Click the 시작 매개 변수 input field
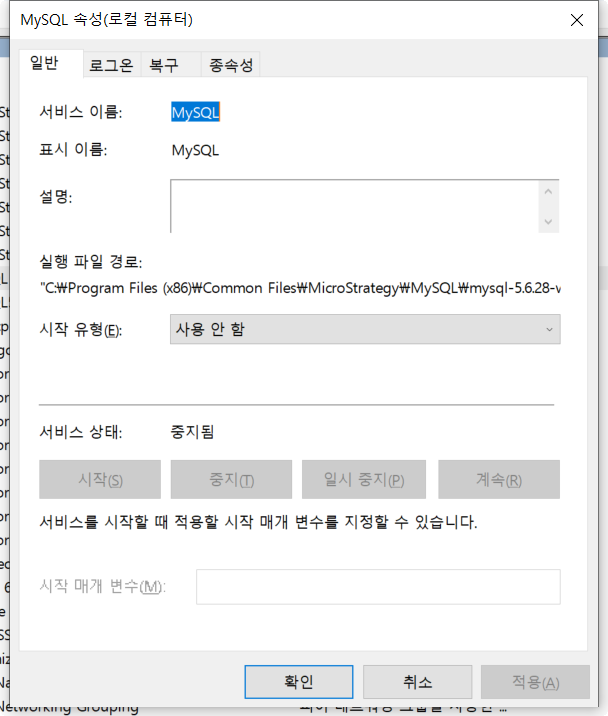The image size is (608, 716). coord(378,587)
